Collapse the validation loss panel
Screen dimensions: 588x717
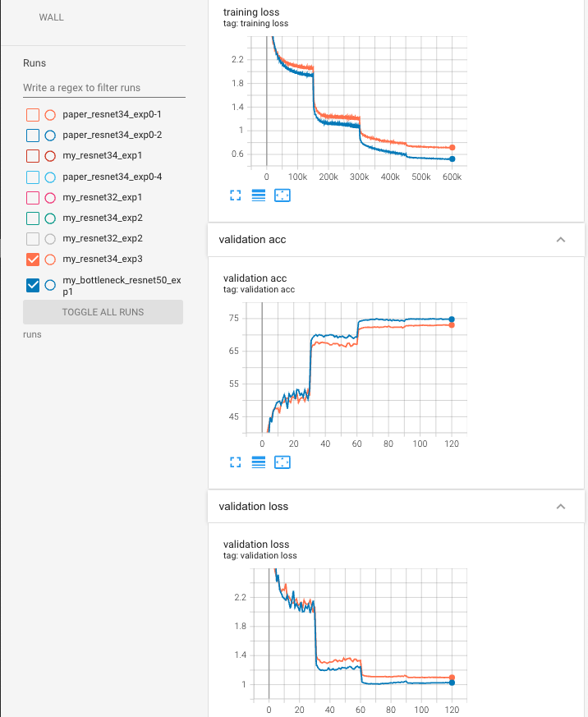pyautogui.click(x=561, y=507)
